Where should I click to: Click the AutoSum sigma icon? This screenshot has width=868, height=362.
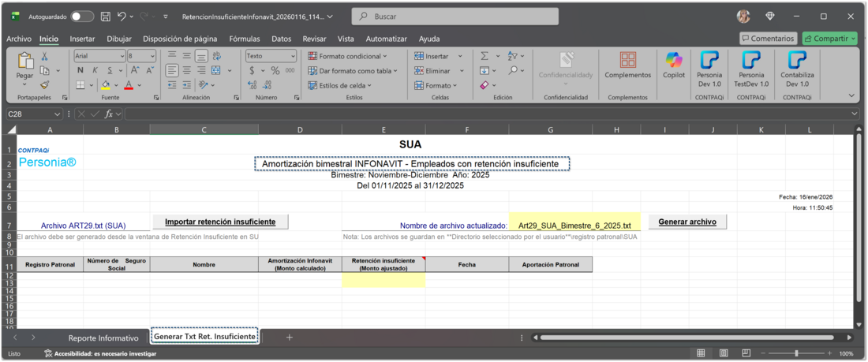coord(484,56)
